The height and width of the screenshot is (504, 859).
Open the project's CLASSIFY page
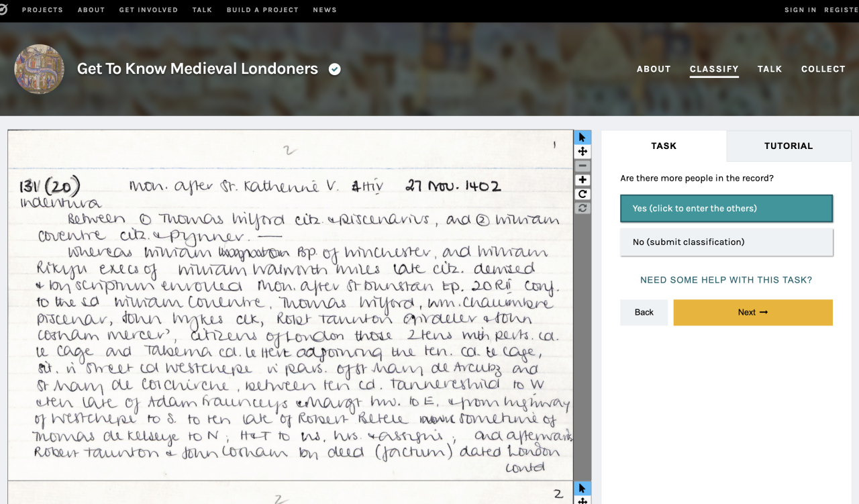pyautogui.click(x=714, y=69)
